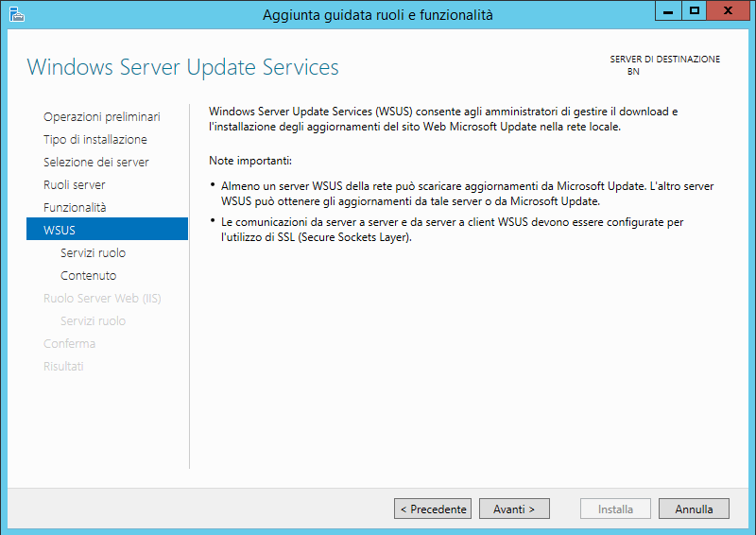Screen dimensions: 756x535
Task: Click the wizard icon in title bar
Action: [16, 14]
